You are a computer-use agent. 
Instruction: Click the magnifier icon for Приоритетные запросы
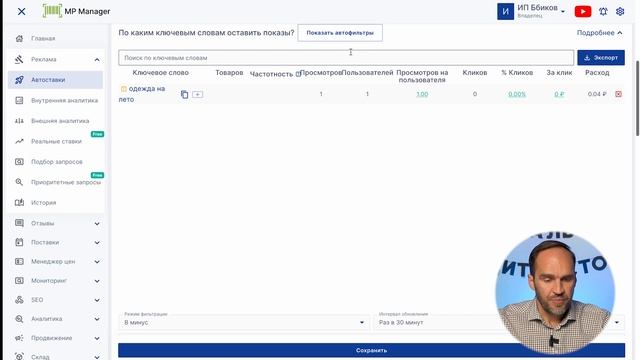click(19, 182)
